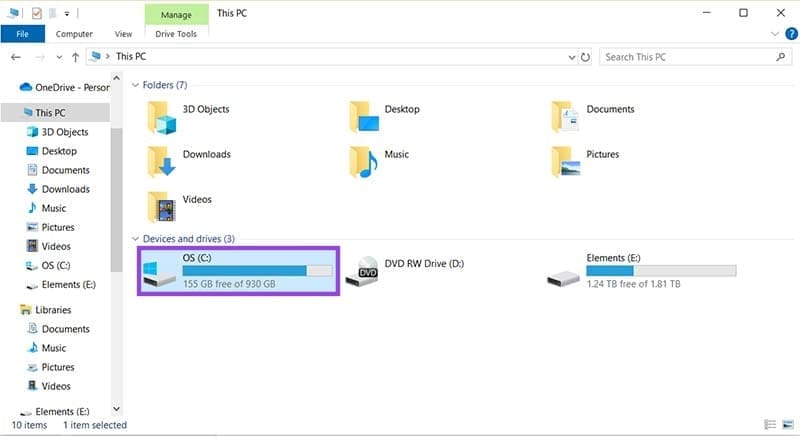Open the Elements (E:) drive in main pane
Viewport: 800px width, 436px height.
pyautogui.click(x=565, y=272)
